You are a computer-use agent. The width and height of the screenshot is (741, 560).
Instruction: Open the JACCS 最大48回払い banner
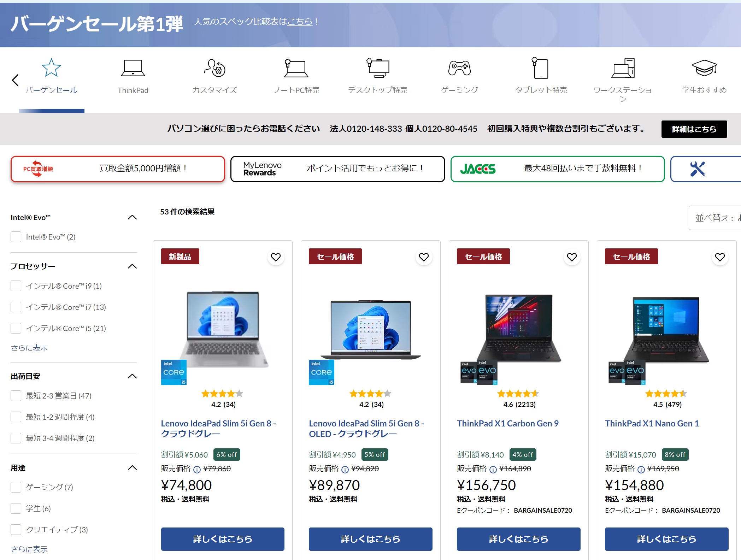pyautogui.click(x=558, y=169)
